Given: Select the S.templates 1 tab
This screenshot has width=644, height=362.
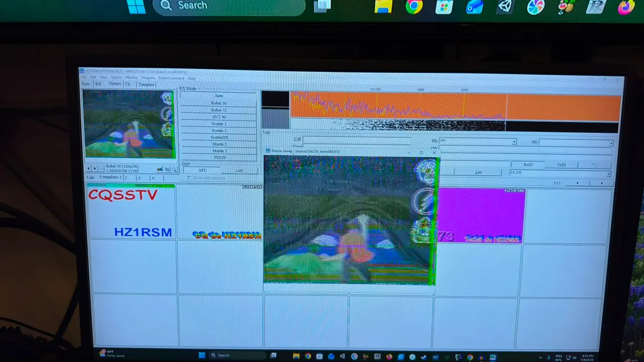Looking at the screenshot, I should pos(110,177).
